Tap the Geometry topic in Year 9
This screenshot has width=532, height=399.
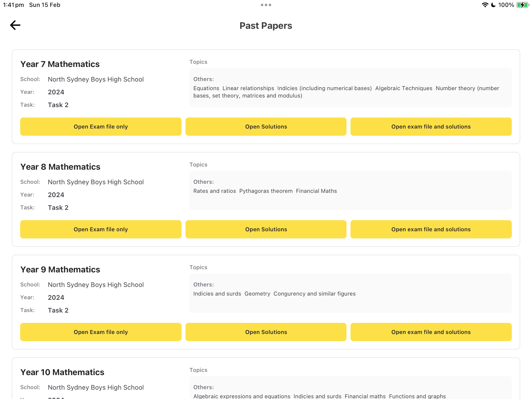pyautogui.click(x=257, y=294)
